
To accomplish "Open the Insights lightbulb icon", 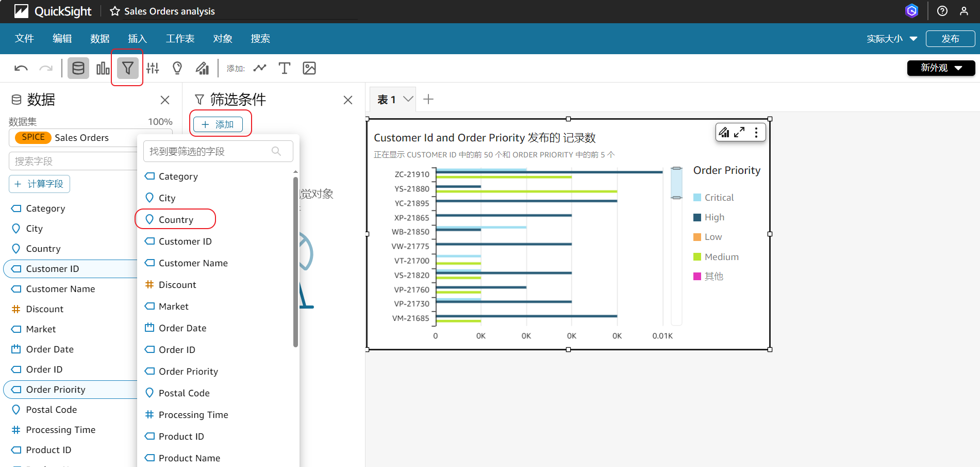I will [x=177, y=68].
